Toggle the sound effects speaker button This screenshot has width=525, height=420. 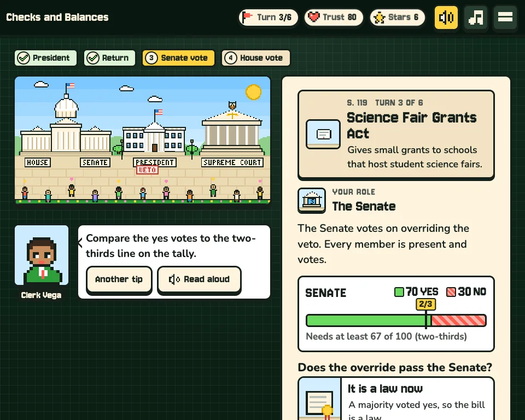[446, 17]
